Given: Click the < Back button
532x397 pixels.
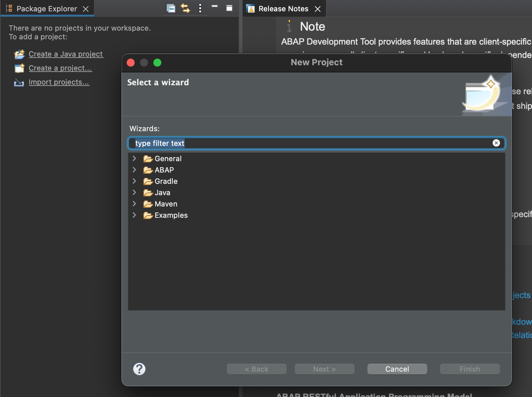Looking at the screenshot, I should (x=256, y=369).
